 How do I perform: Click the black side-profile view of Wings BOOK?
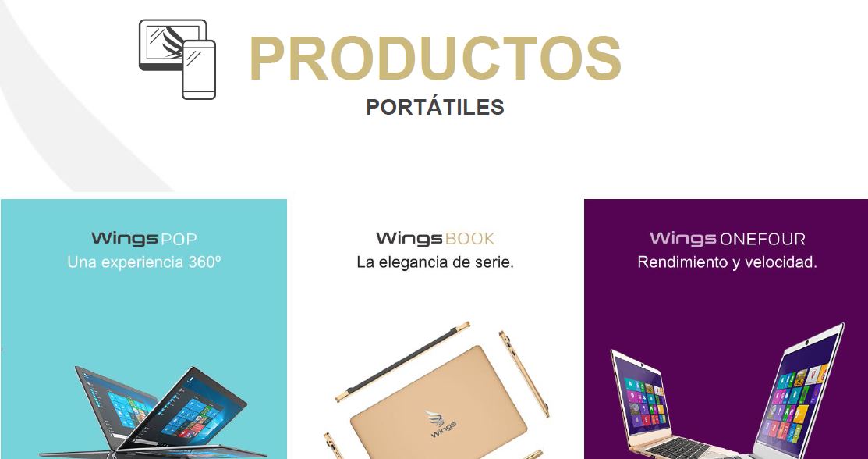tap(402, 361)
